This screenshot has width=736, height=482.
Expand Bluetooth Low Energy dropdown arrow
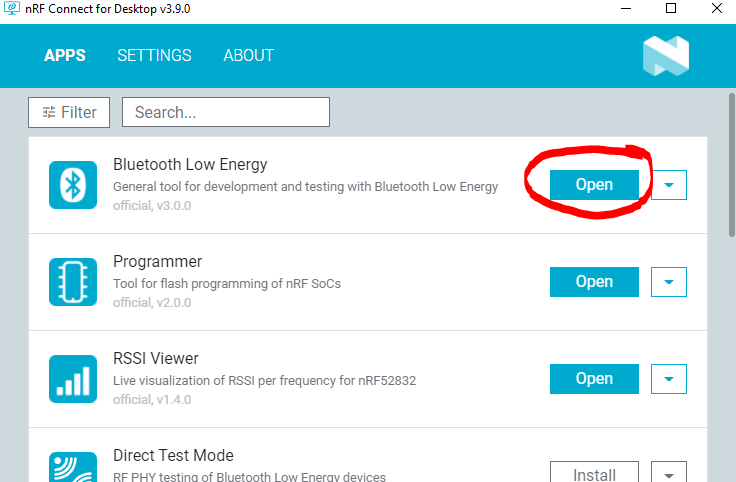pyautogui.click(x=669, y=185)
